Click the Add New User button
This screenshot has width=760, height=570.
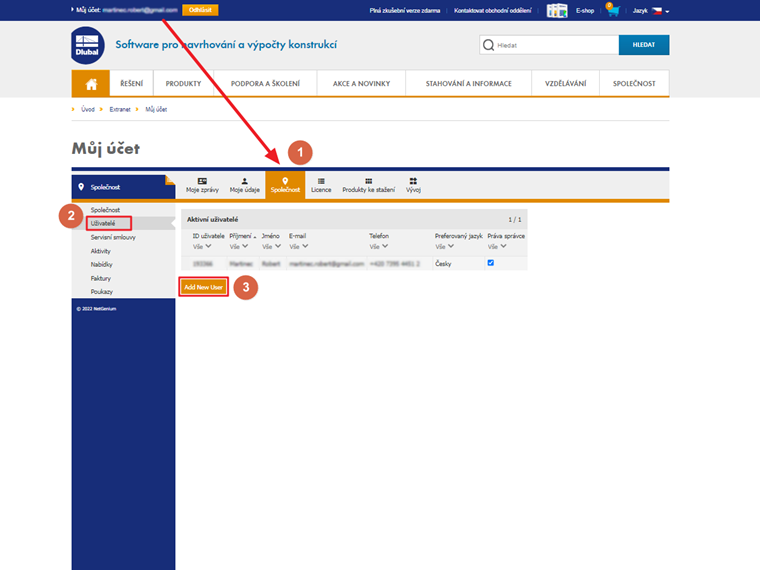point(204,287)
